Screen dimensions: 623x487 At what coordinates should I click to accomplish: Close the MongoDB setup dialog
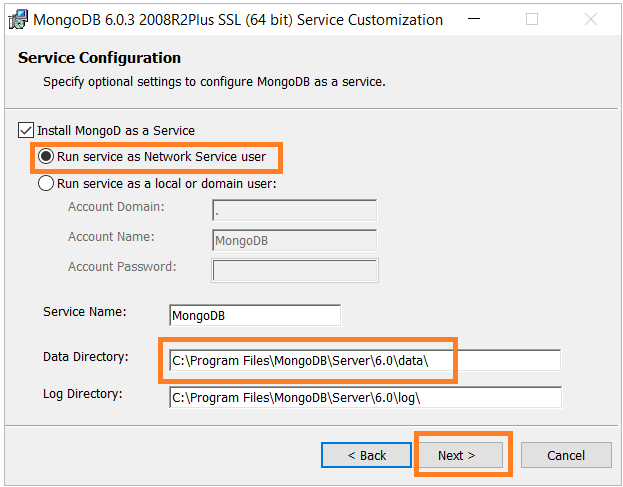[x=591, y=19]
